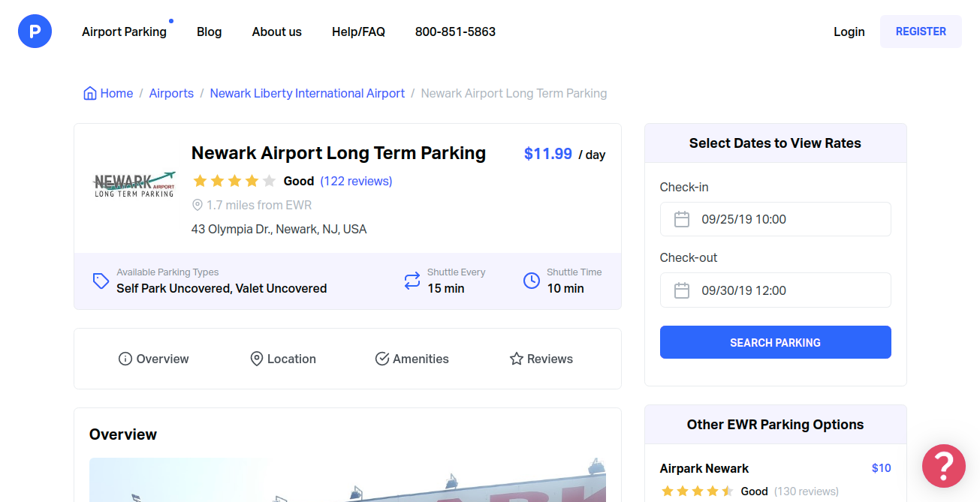Switch to the Overview tab

(154, 359)
